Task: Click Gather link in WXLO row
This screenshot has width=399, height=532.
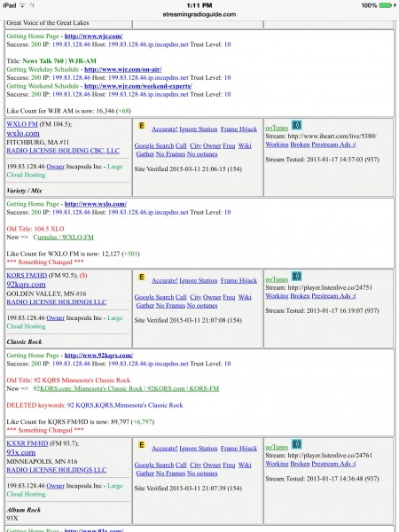Action: coord(145,154)
